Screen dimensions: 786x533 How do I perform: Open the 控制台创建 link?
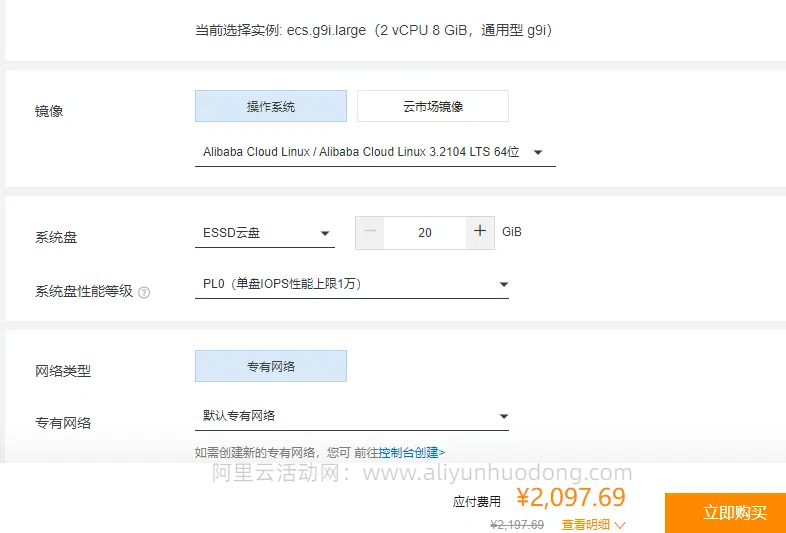[412, 453]
